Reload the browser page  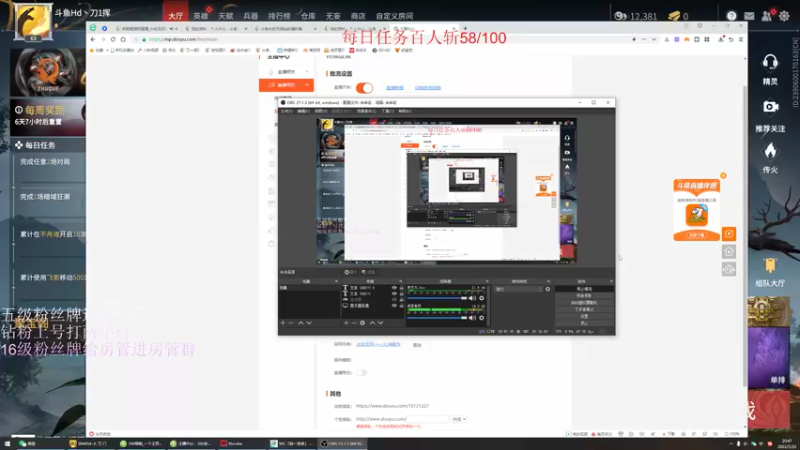point(113,39)
